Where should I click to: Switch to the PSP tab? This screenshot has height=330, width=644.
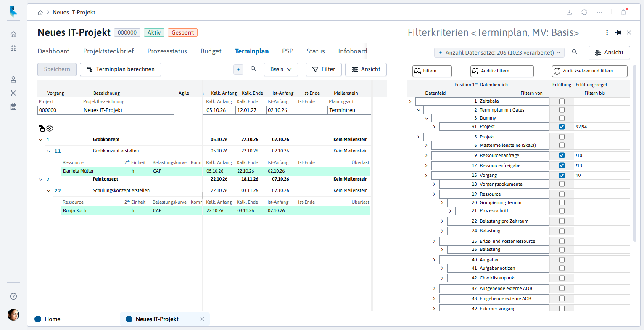[288, 51]
